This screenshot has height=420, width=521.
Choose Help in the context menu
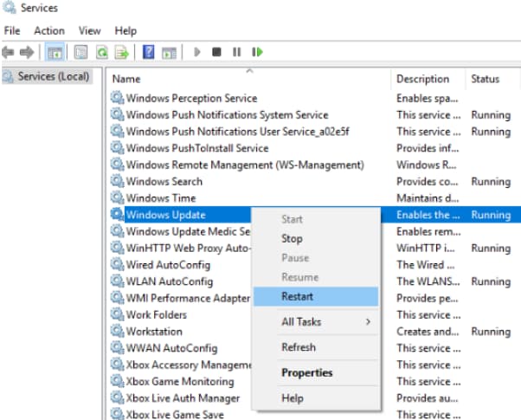tap(316, 398)
